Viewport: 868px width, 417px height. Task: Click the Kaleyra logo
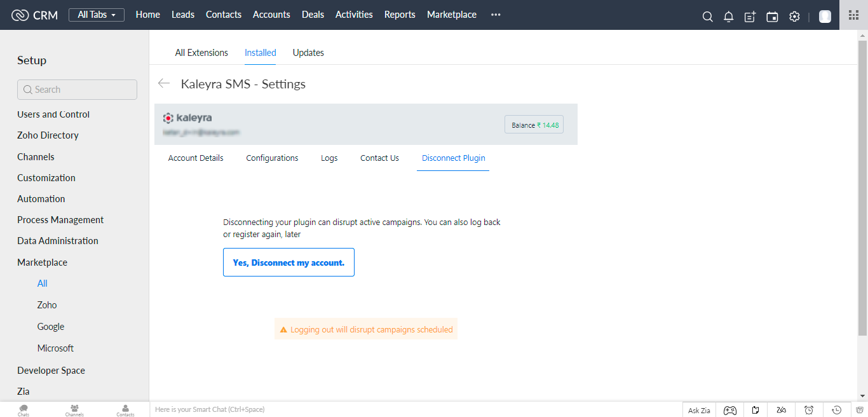point(187,118)
